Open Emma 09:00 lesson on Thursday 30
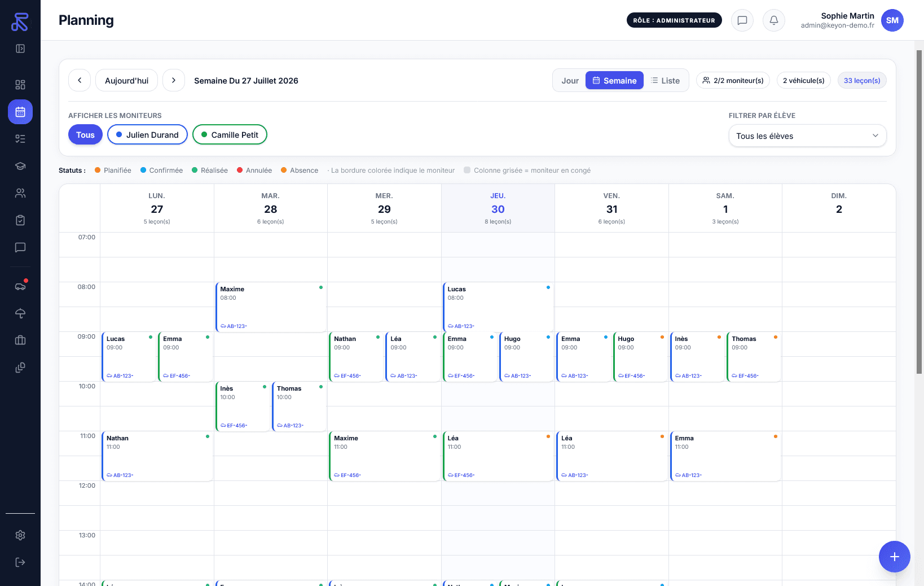The width and height of the screenshot is (924, 586). click(470, 357)
